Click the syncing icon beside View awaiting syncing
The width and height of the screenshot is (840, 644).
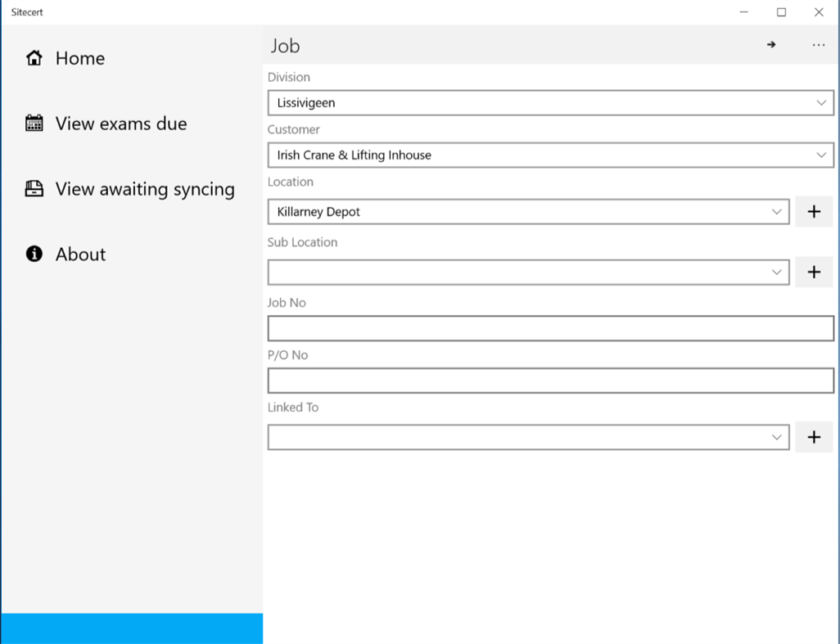click(34, 189)
